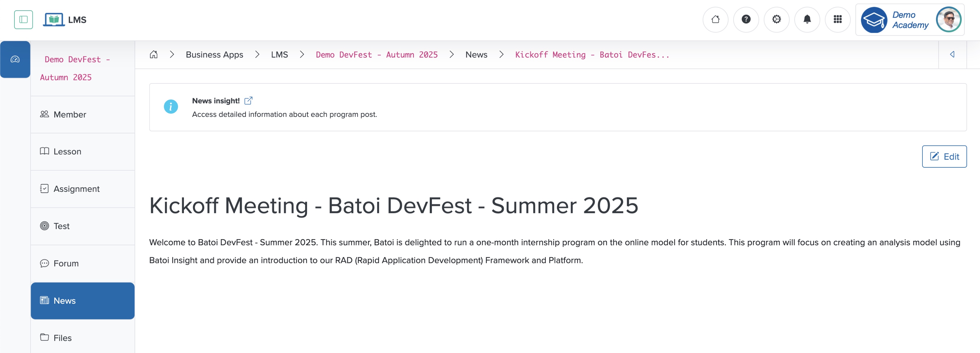Select Member in the sidebar
Viewport: 980px width, 353px height.
point(70,115)
